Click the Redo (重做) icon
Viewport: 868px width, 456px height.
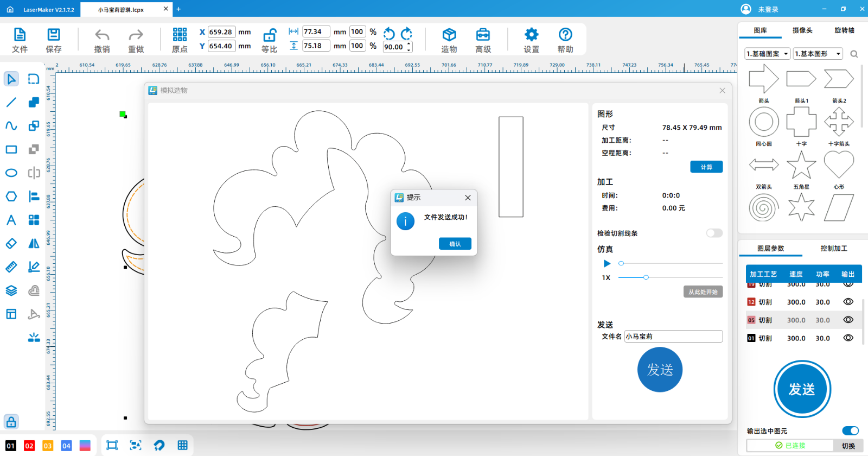(136, 36)
